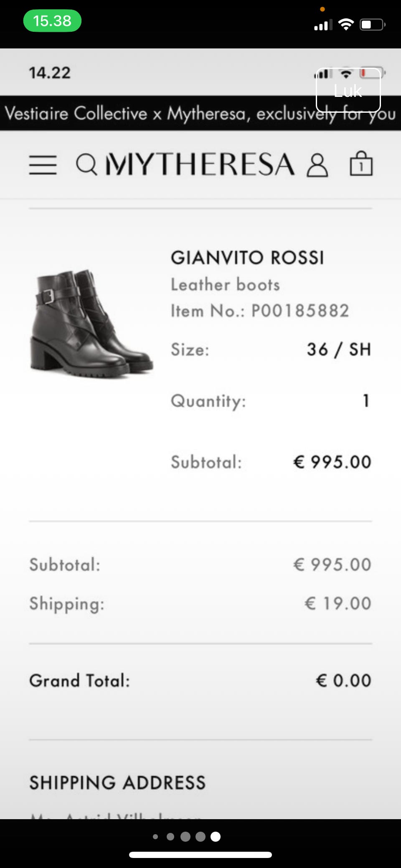Open the GIANVITO ROSSI brand name
The width and height of the screenshot is (401, 868).
pyautogui.click(x=247, y=258)
